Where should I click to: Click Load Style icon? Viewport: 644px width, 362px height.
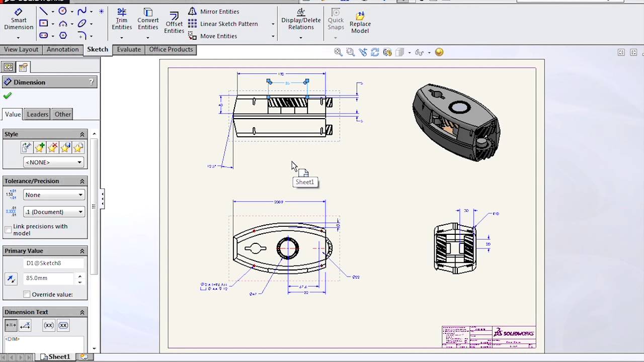pos(77,147)
